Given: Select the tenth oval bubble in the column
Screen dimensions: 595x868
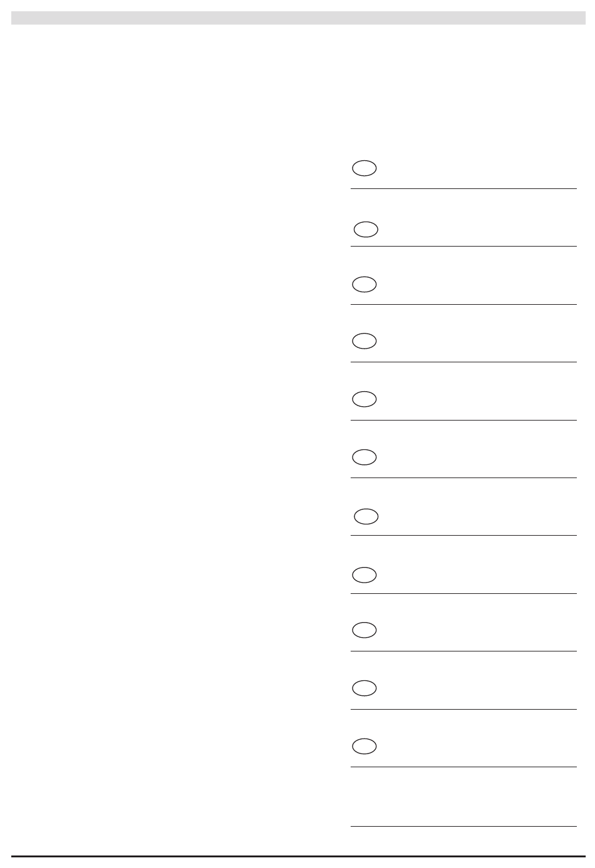Looking at the screenshot, I should tap(364, 688).
